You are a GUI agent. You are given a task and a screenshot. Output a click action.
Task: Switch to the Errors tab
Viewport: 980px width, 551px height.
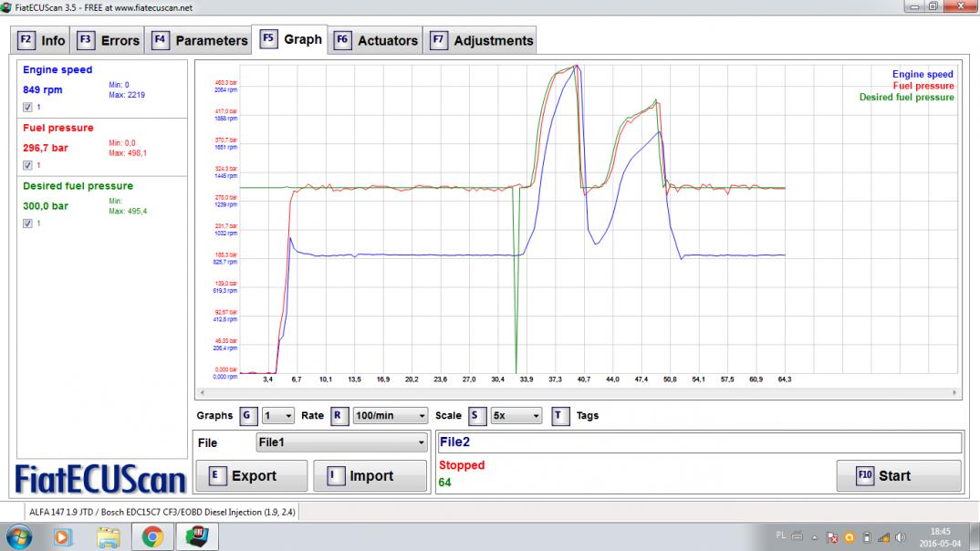point(108,41)
